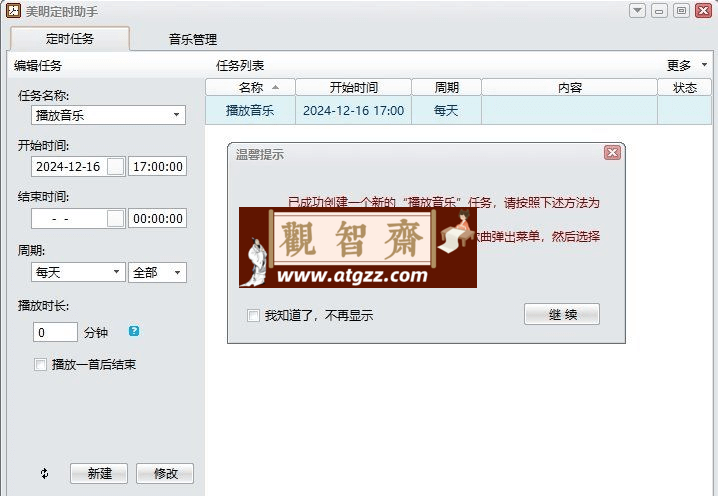The height and width of the screenshot is (496, 718).
Task: Select the 播放音乐 cell in task list
Action: tap(250, 110)
